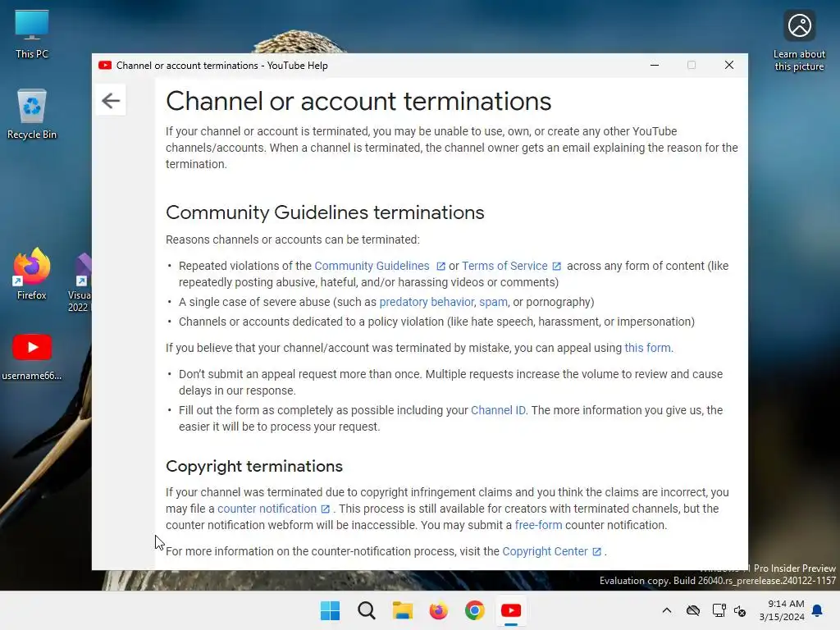840x630 pixels.
Task: Open the Terms of Service link
Action: [x=504, y=267]
